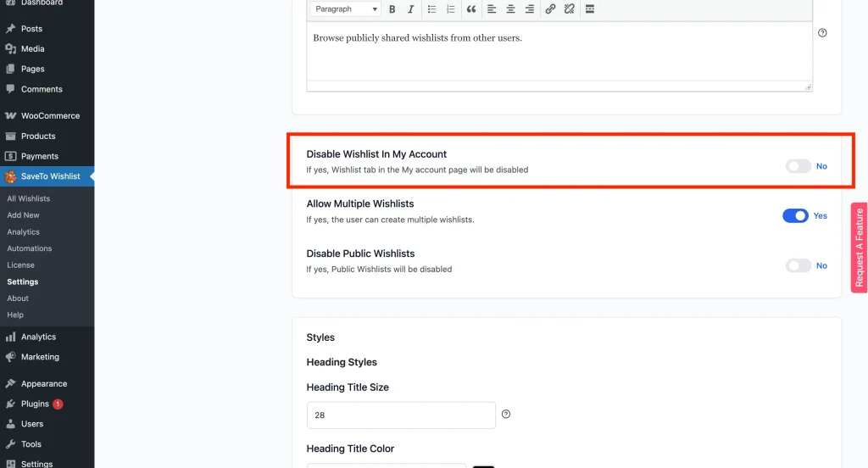Open Add New wishlist submenu item

pos(23,214)
